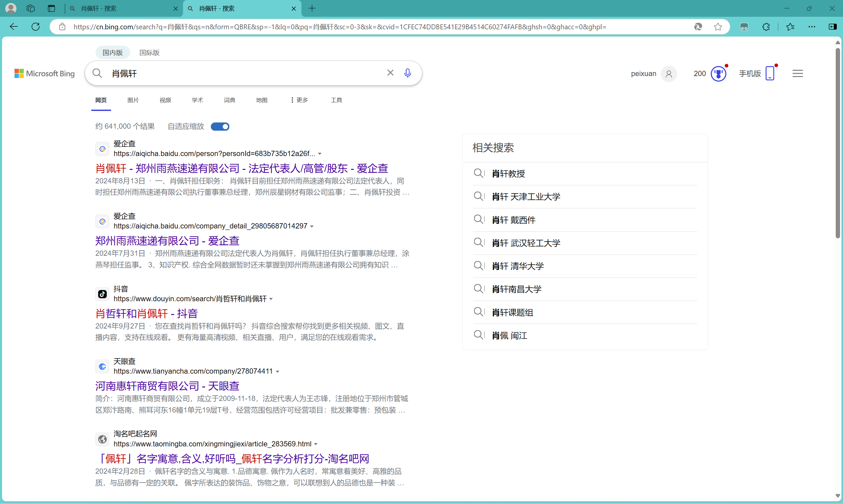Open extensions puzzle icon
The height and width of the screenshot is (504, 843).
click(766, 26)
